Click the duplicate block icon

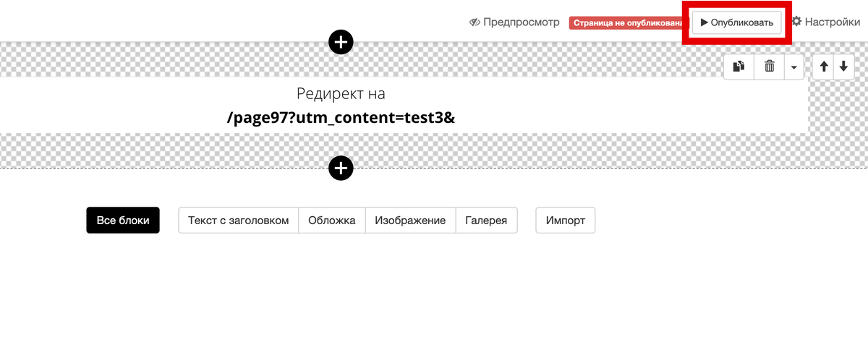coord(739,67)
